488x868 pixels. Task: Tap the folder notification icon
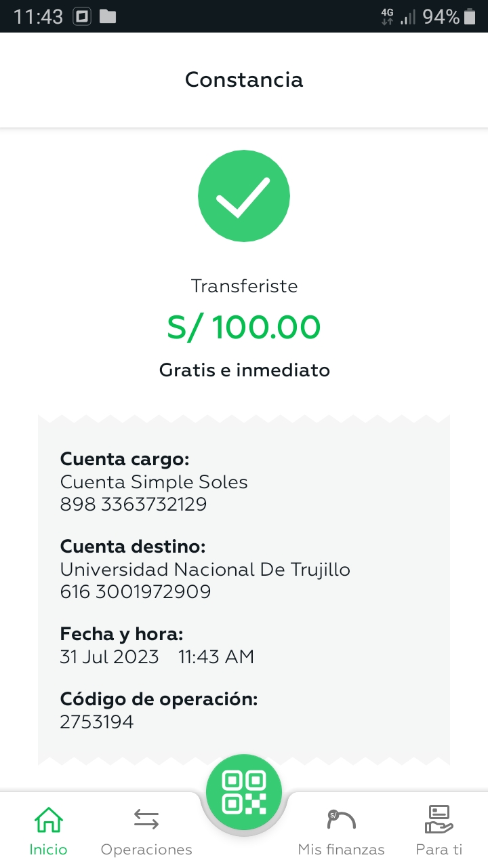[108, 16]
